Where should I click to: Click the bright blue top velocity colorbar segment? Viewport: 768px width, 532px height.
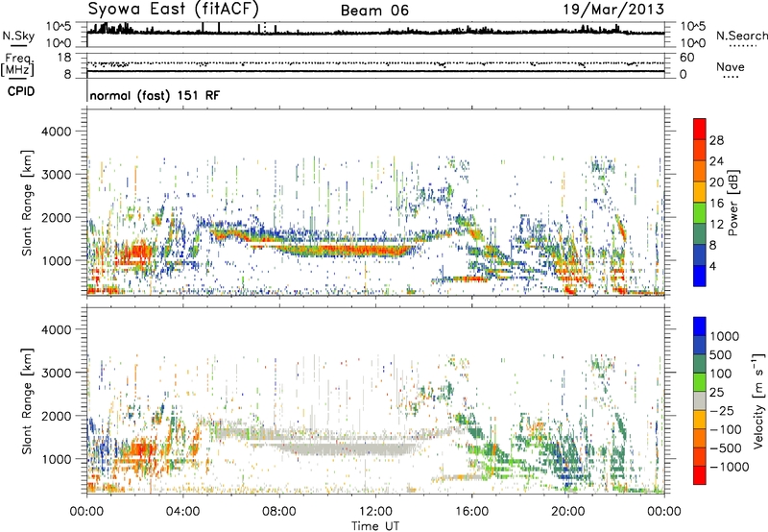point(700,326)
